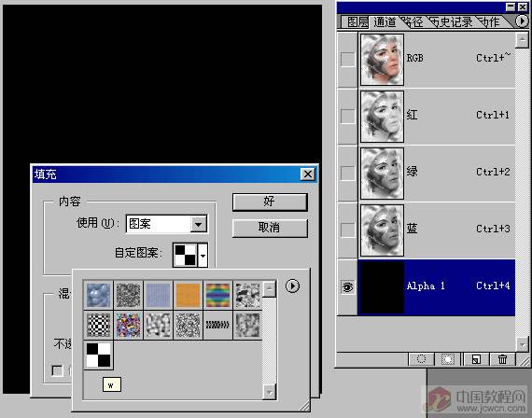532x418 pixels.
Task: Click the pattern list scrollbar down arrow
Action: tap(270, 392)
